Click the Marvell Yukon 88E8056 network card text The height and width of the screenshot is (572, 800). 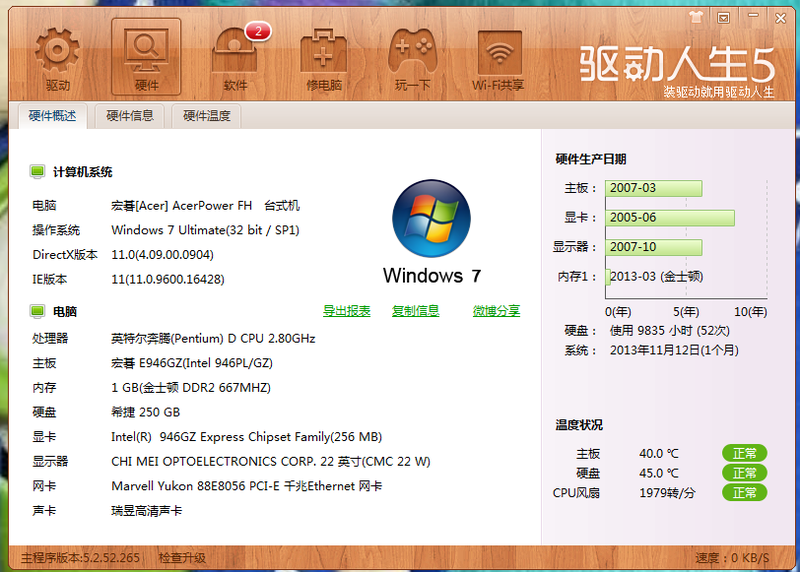[x=246, y=486]
